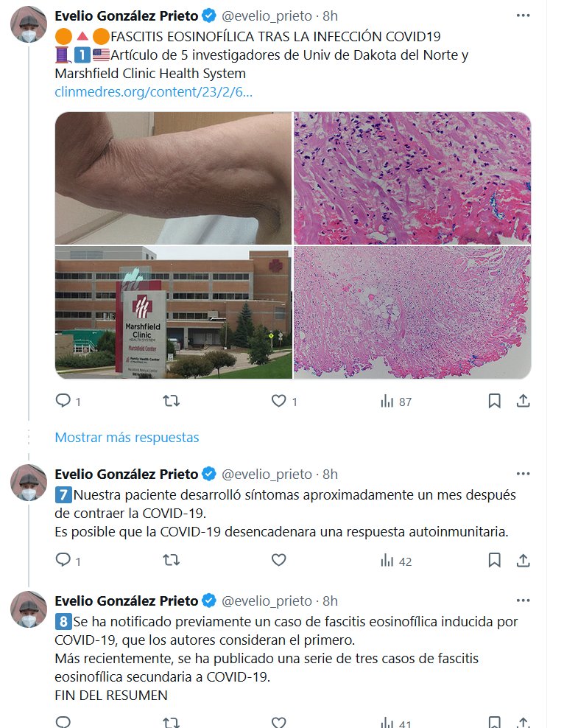Show more replies via Mostrar más respuestas
Screen dimensions: 564x728
tap(127, 437)
